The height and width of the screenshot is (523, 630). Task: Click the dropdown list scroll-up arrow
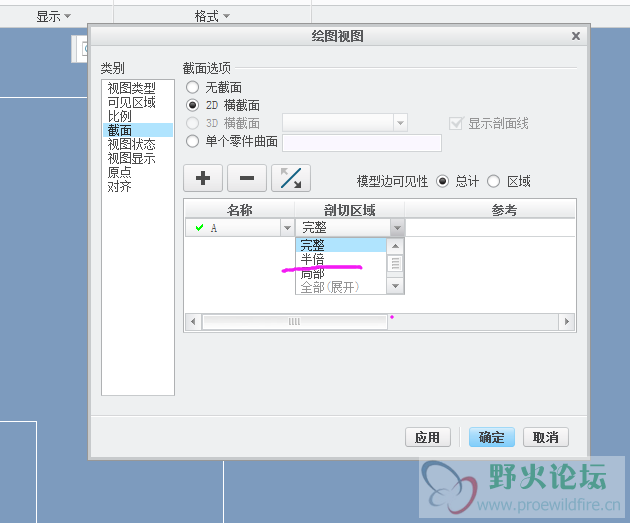[395, 246]
